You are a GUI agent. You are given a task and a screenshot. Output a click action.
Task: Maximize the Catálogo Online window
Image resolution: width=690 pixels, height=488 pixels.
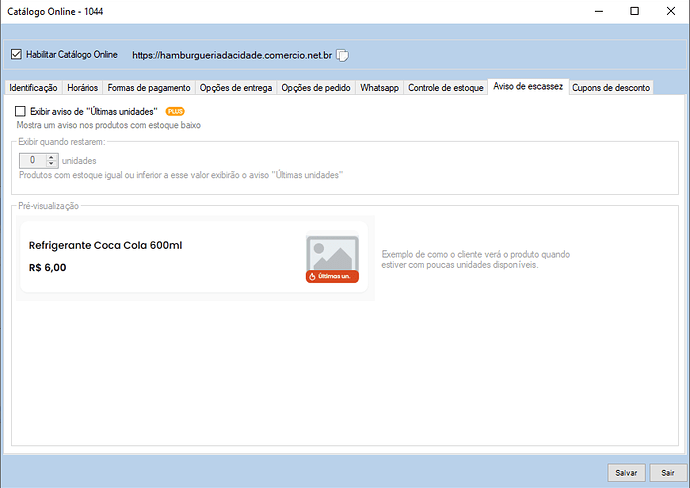coord(635,11)
